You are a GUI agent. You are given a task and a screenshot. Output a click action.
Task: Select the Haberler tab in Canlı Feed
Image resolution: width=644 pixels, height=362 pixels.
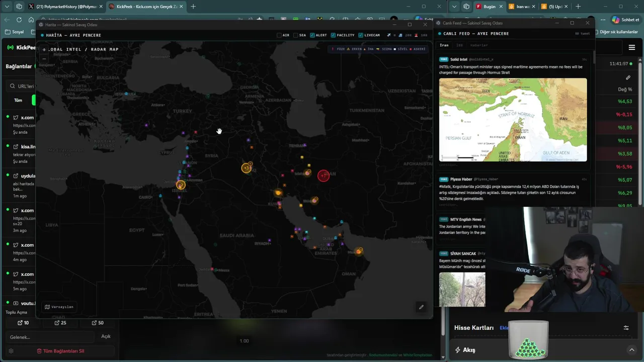point(479,45)
